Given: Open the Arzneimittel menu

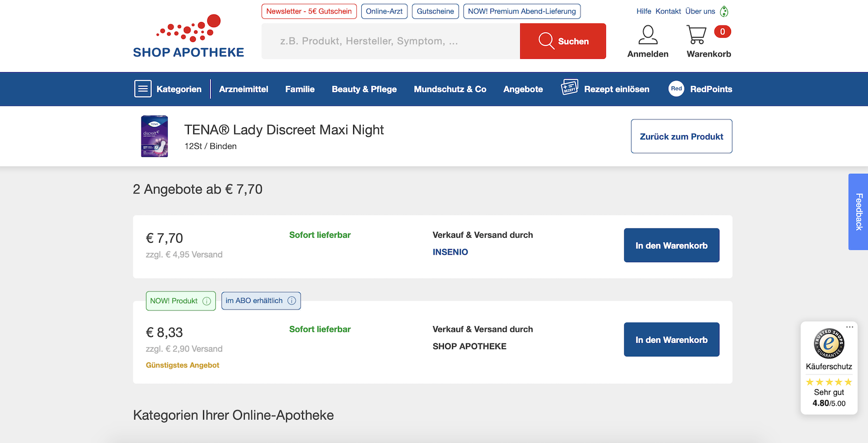Looking at the screenshot, I should coord(244,89).
